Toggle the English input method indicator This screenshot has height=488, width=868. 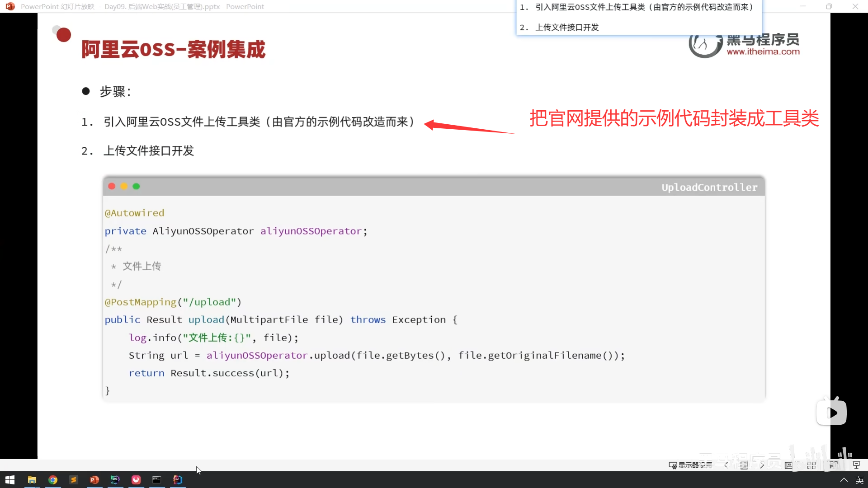pyautogui.click(x=859, y=479)
